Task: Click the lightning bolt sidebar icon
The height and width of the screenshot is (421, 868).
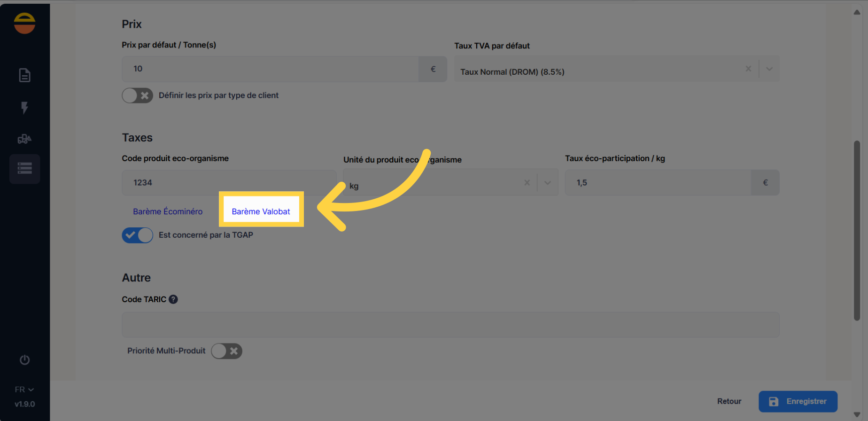Action: (x=24, y=108)
